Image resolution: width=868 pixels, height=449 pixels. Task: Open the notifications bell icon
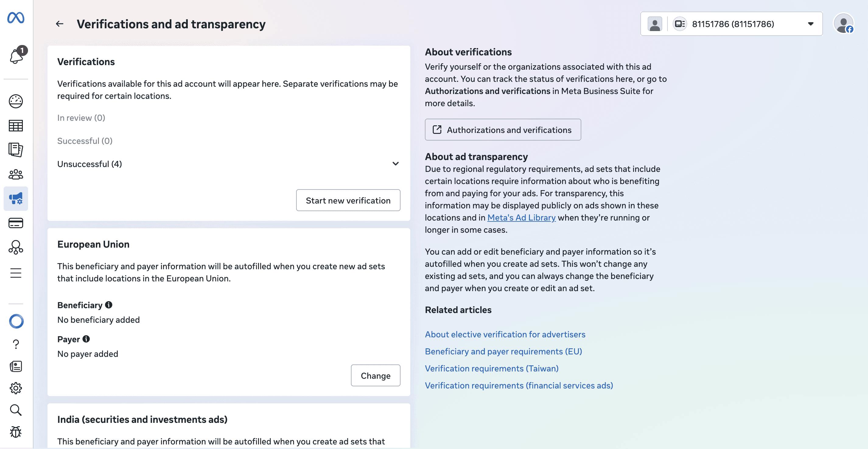16,56
